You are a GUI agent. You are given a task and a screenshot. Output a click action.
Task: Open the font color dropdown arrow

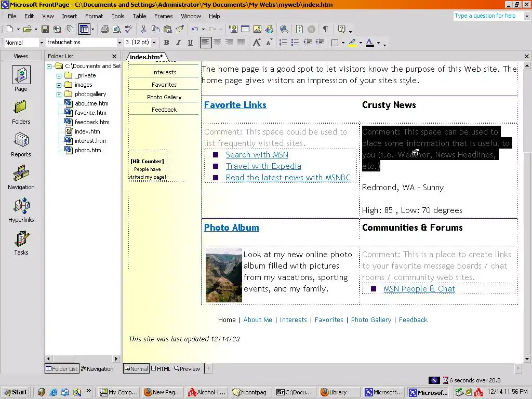pyautogui.click(x=378, y=43)
